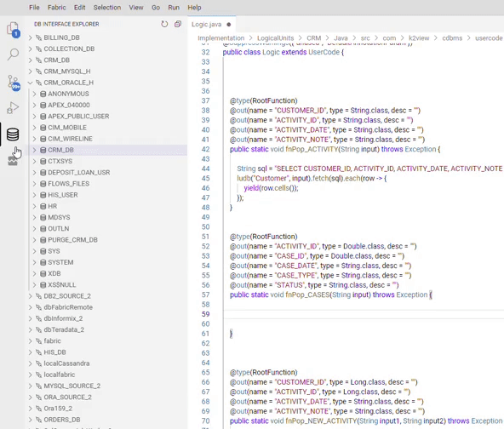This screenshot has height=429, width=504.
Task: Open the Edit menu
Action: coord(79,8)
